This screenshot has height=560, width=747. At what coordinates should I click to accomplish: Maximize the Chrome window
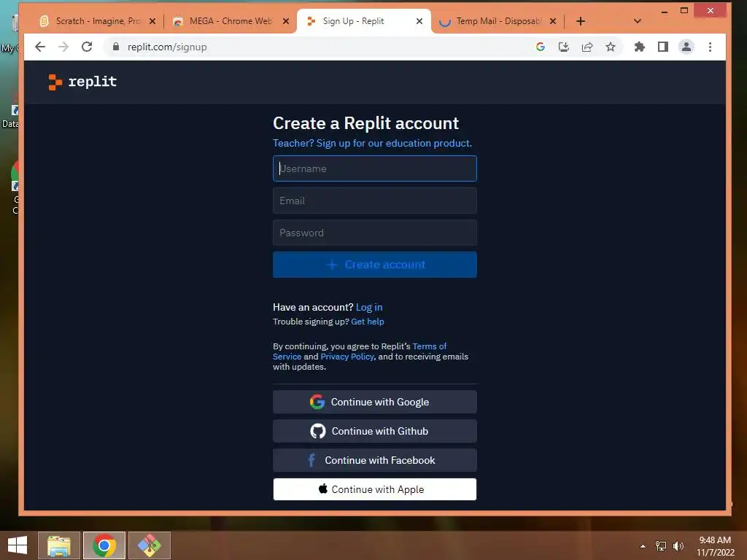(684, 10)
